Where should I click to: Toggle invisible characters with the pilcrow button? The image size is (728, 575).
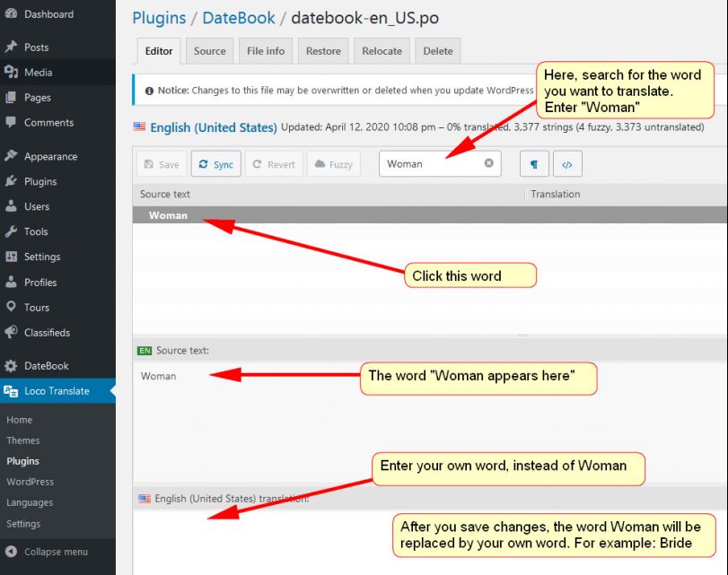point(534,164)
